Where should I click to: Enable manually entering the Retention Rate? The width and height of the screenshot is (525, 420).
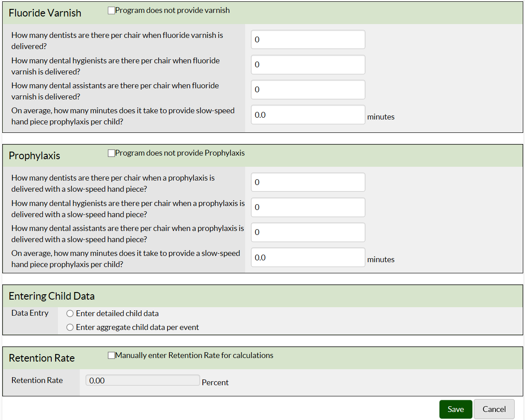pyautogui.click(x=111, y=356)
